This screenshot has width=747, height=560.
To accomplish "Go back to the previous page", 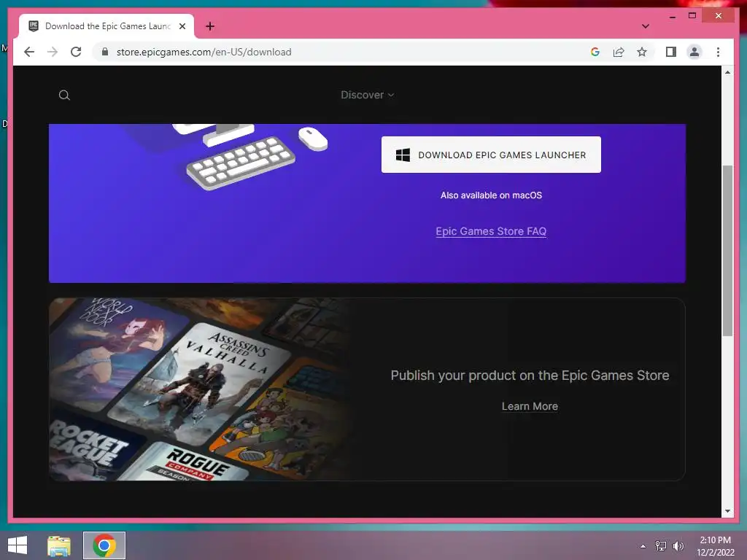I will pos(29,52).
